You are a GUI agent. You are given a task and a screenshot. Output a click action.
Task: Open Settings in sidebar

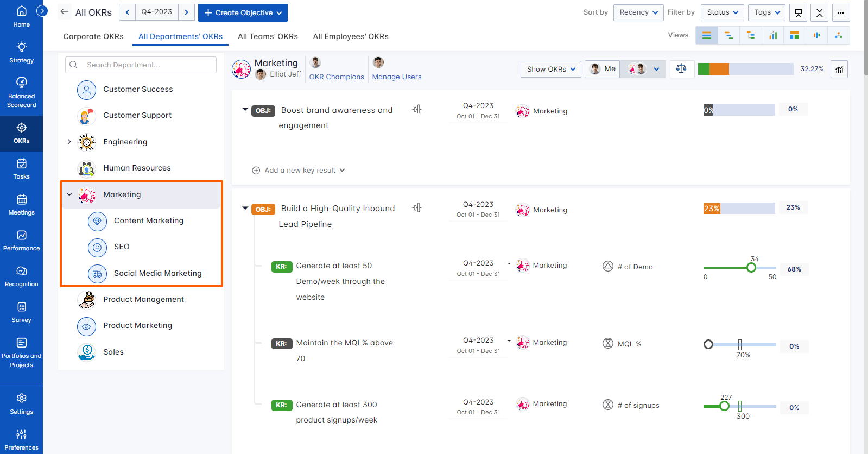(21, 403)
